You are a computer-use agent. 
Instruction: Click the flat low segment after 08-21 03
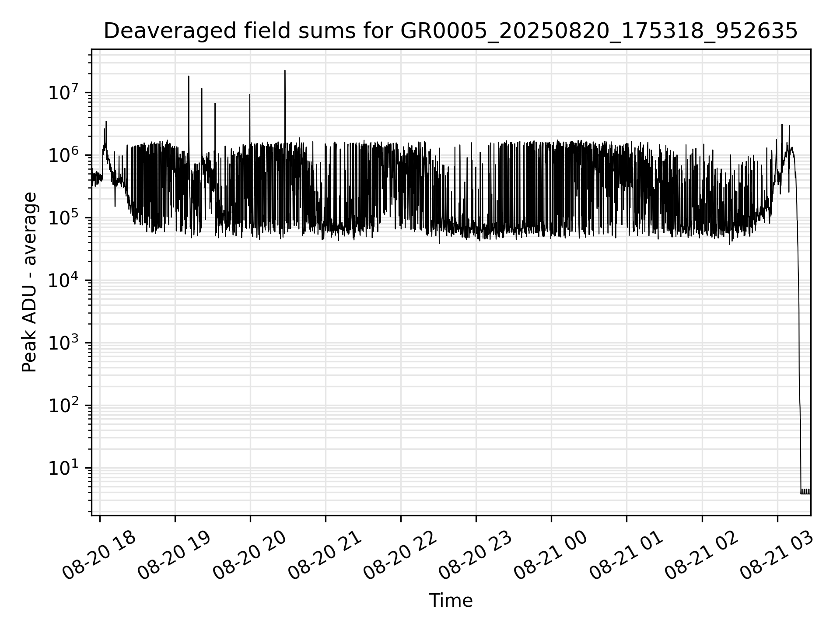click(805, 492)
